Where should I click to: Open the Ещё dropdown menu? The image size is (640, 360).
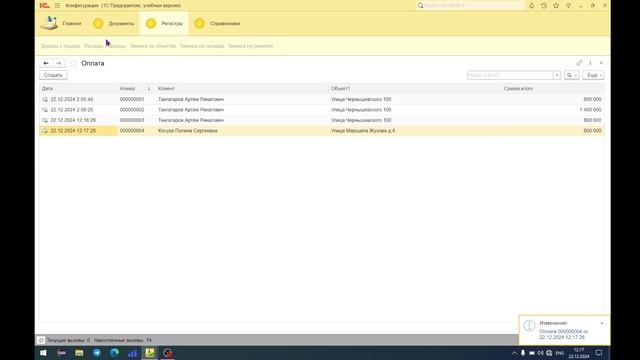(x=593, y=75)
